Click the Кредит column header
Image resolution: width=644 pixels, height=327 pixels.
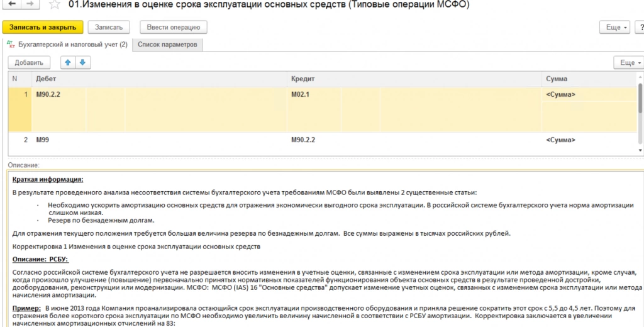click(x=414, y=79)
